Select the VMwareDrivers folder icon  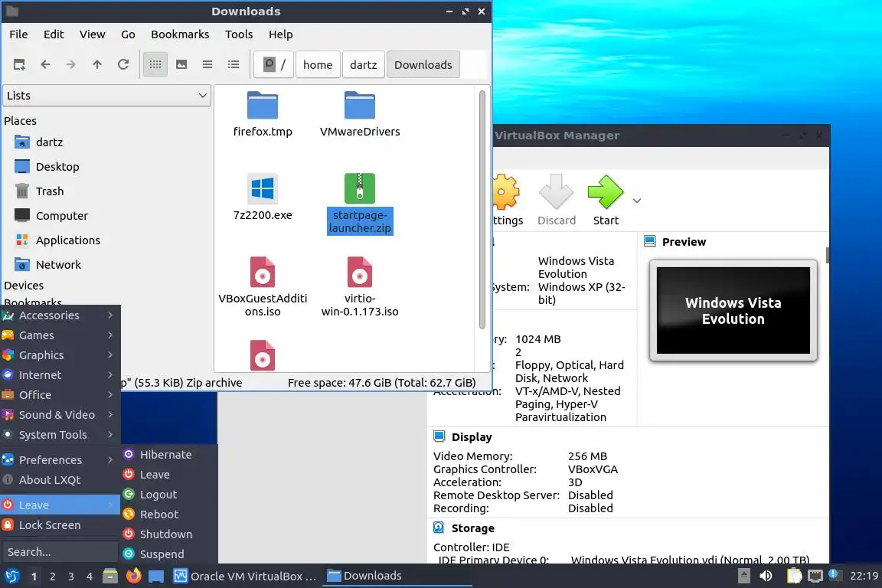click(360, 105)
